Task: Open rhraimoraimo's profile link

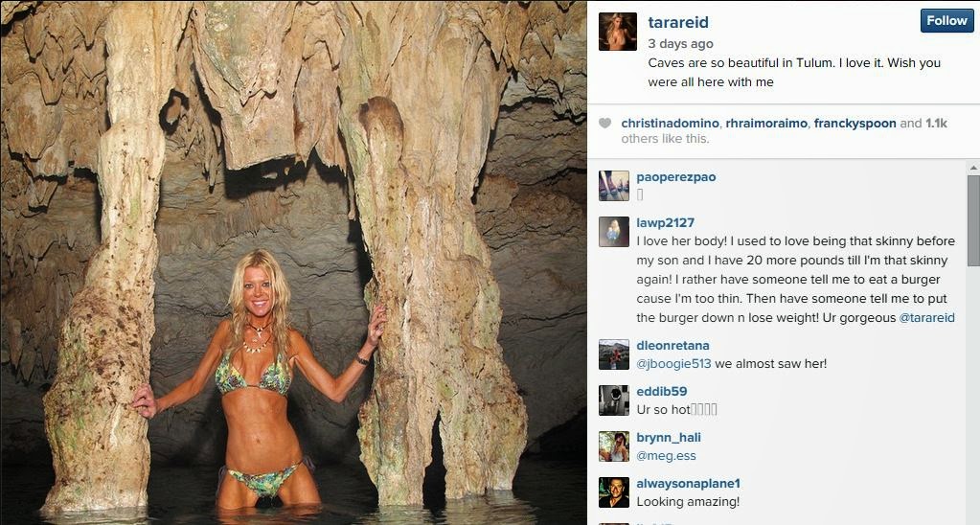Action: click(766, 124)
